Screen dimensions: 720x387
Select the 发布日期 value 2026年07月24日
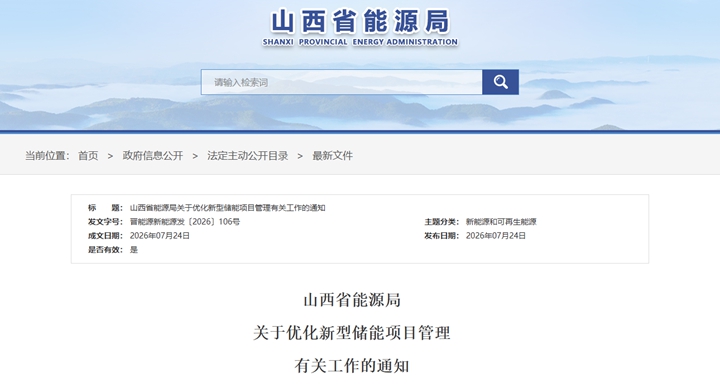click(x=495, y=236)
